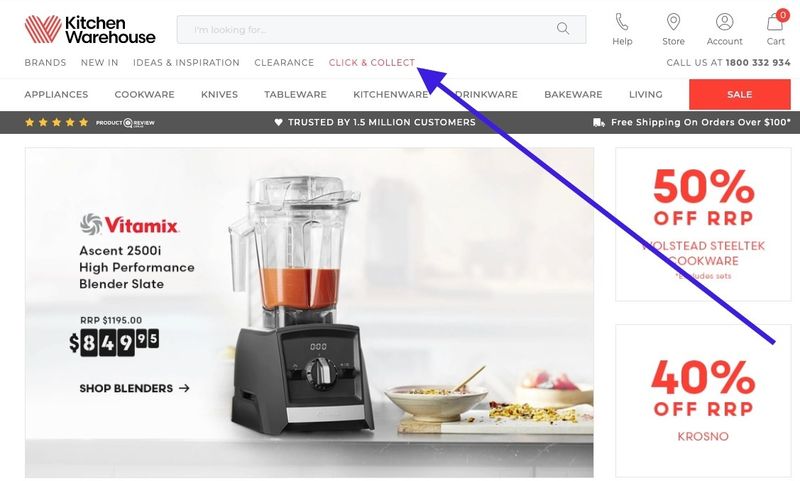Expand the Cookware category
The image size is (800, 481).
tap(144, 94)
